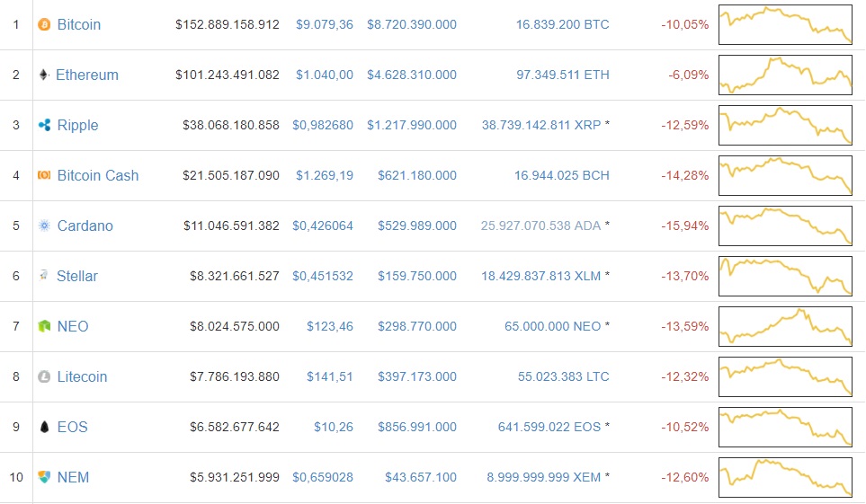Click the Ripple logo icon

(44, 126)
